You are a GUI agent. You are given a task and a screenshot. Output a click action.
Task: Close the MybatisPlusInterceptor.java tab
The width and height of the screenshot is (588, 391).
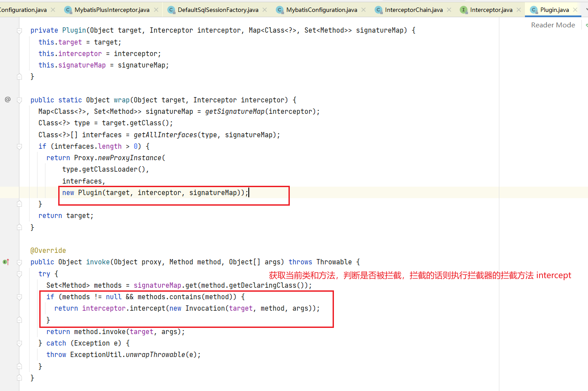coord(157,10)
